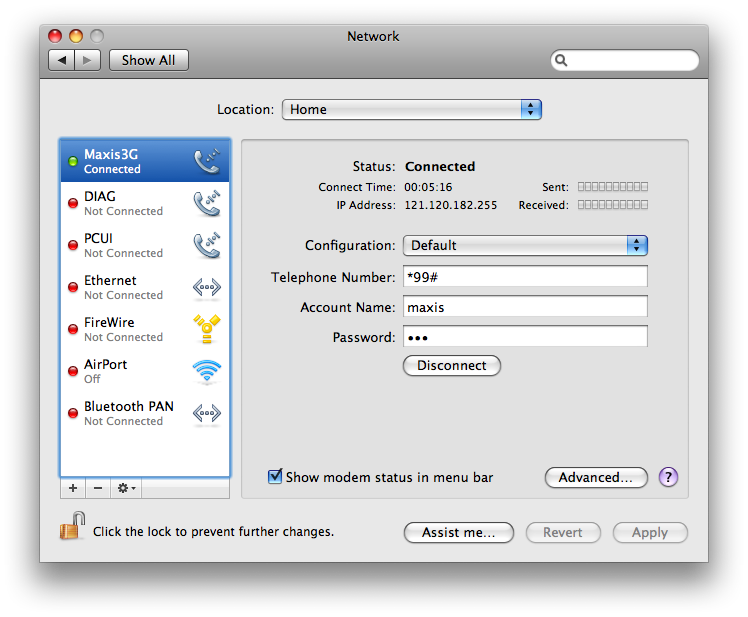Click the lock icon to prevent changes
This screenshot has width=748, height=617.
pos(71,527)
